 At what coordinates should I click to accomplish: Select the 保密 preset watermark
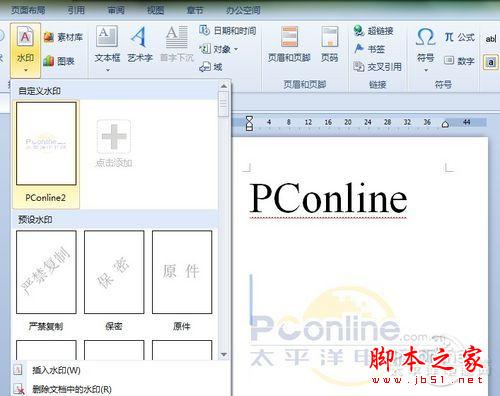pyautogui.click(x=114, y=272)
